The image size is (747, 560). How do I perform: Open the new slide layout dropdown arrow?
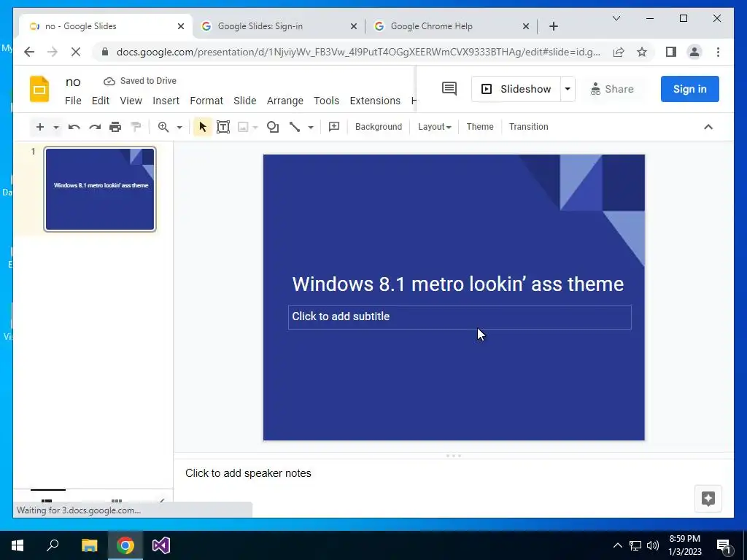pos(55,127)
